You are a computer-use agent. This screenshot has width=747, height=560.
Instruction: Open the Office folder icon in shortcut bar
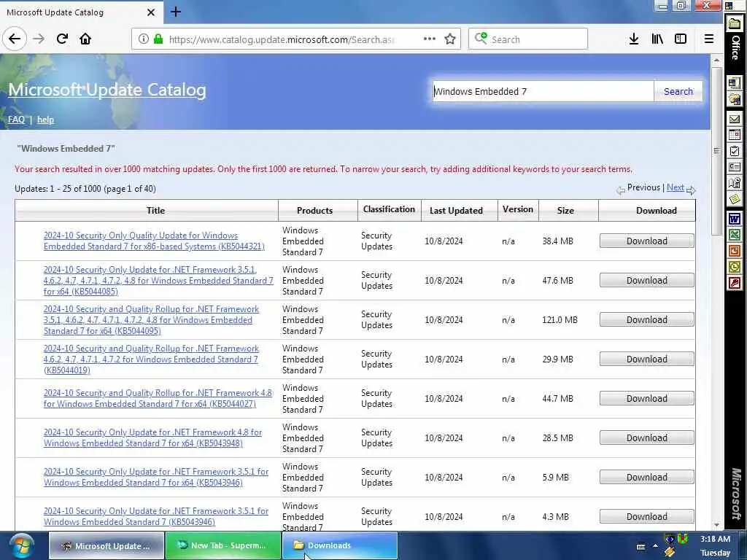click(x=735, y=24)
